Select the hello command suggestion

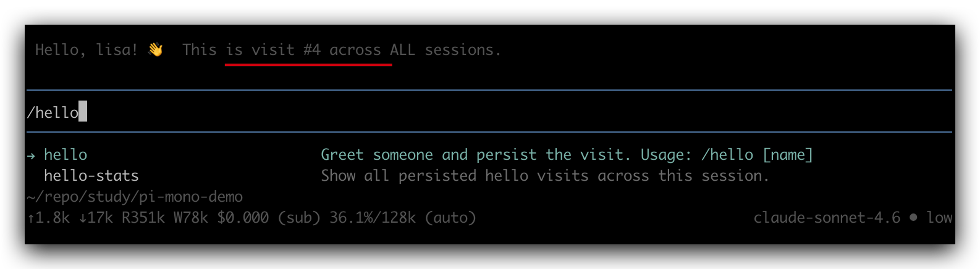(x=65, y=155)
